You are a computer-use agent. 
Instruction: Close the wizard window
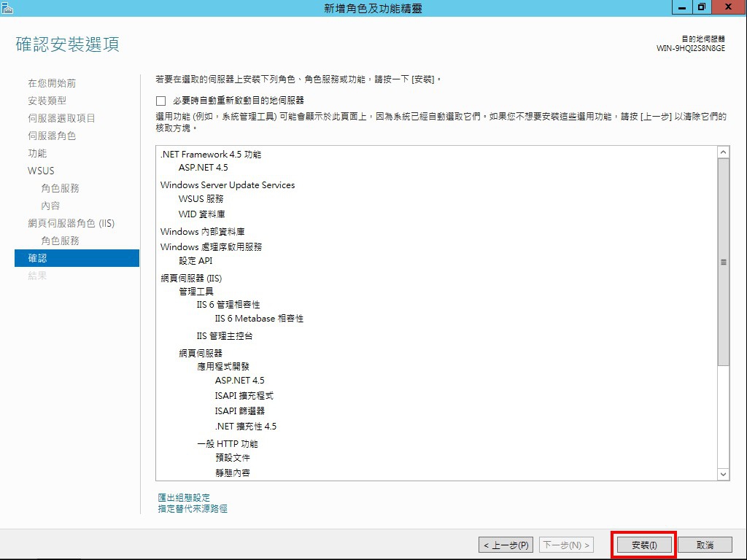click(x=729, y=7)
